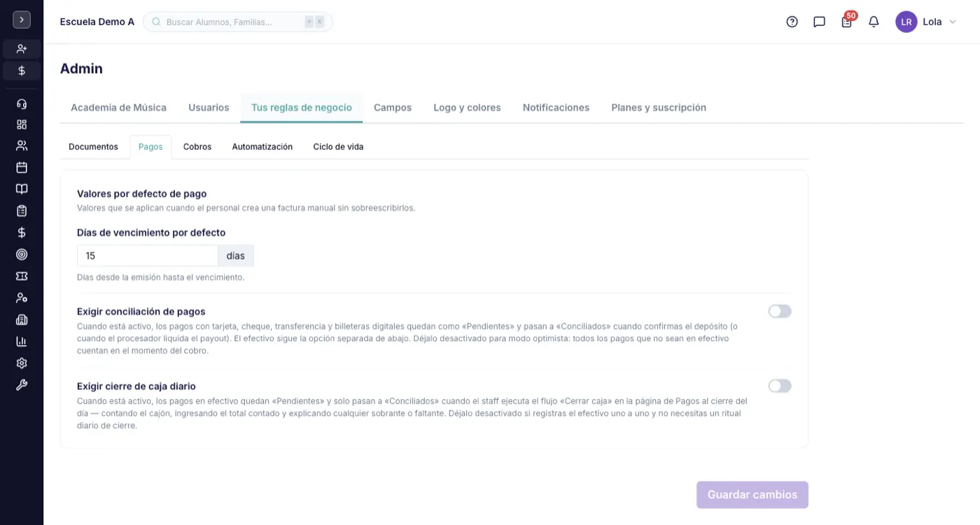Click the LR user avatar
Screen dimensions: 980x525
906,22
